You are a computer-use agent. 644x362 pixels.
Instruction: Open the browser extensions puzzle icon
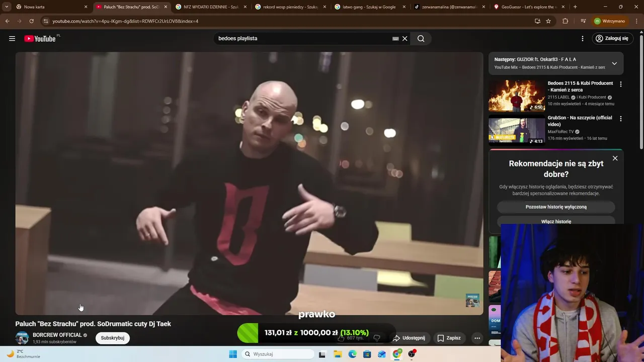[x=566, y=21]
